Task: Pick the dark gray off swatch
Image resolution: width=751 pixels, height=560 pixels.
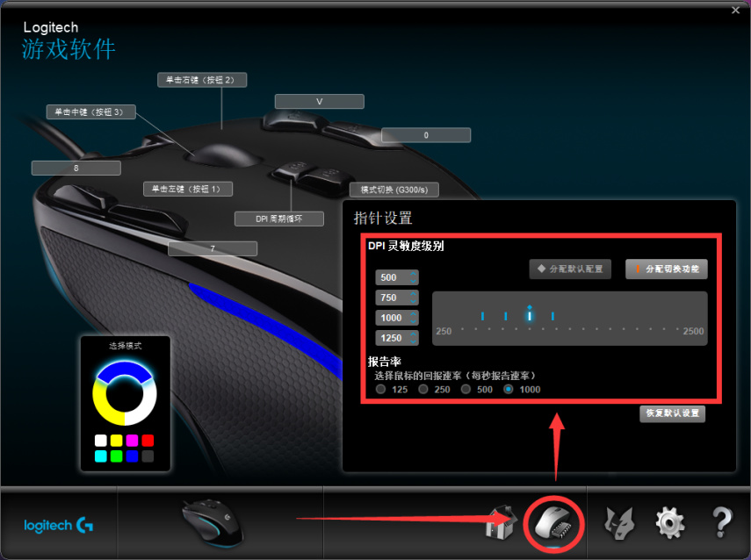Action: (x=148, y=456)
